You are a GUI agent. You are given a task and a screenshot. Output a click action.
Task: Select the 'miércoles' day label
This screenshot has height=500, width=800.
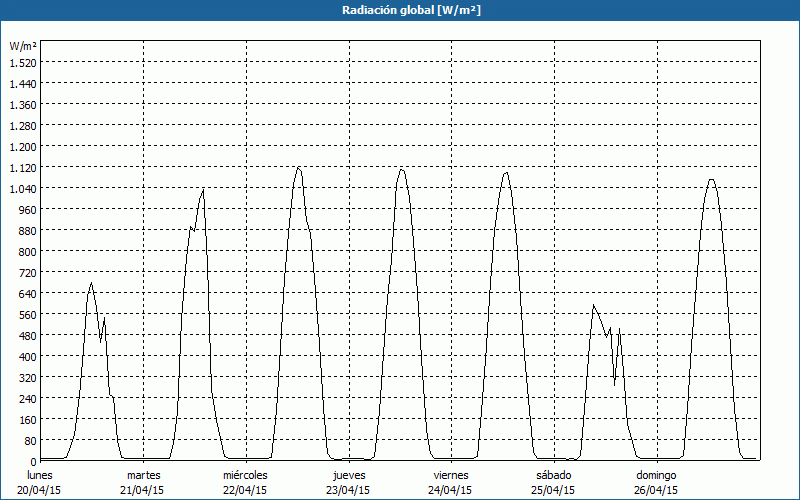pos(245,475)
